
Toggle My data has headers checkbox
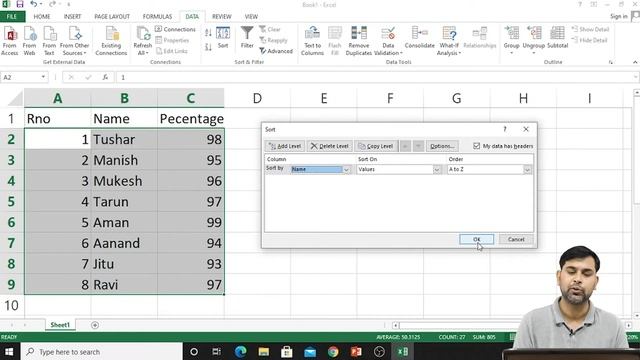476,146
